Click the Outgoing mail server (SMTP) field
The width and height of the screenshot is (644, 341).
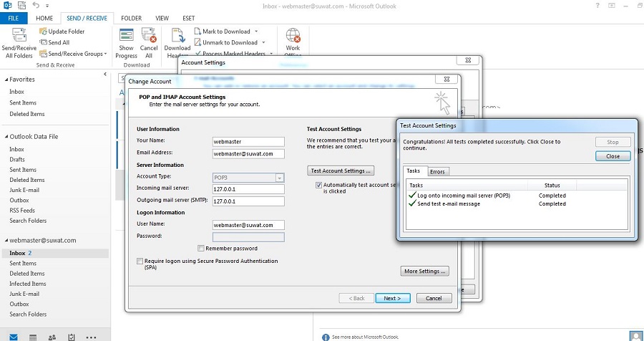pos(248,201)
